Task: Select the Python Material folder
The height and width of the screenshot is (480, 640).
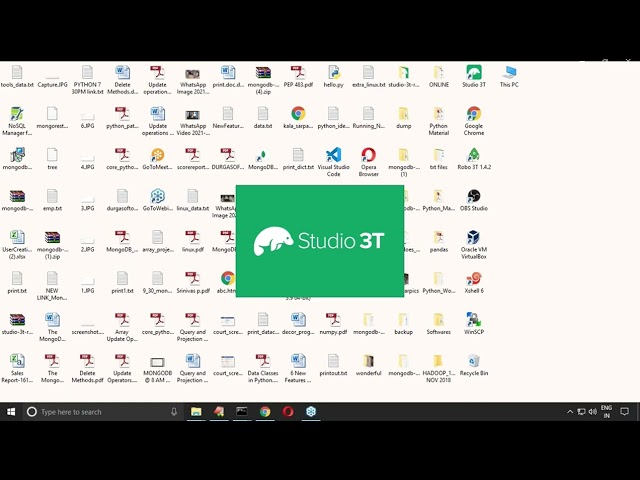Action: click(x=438, y=121)
